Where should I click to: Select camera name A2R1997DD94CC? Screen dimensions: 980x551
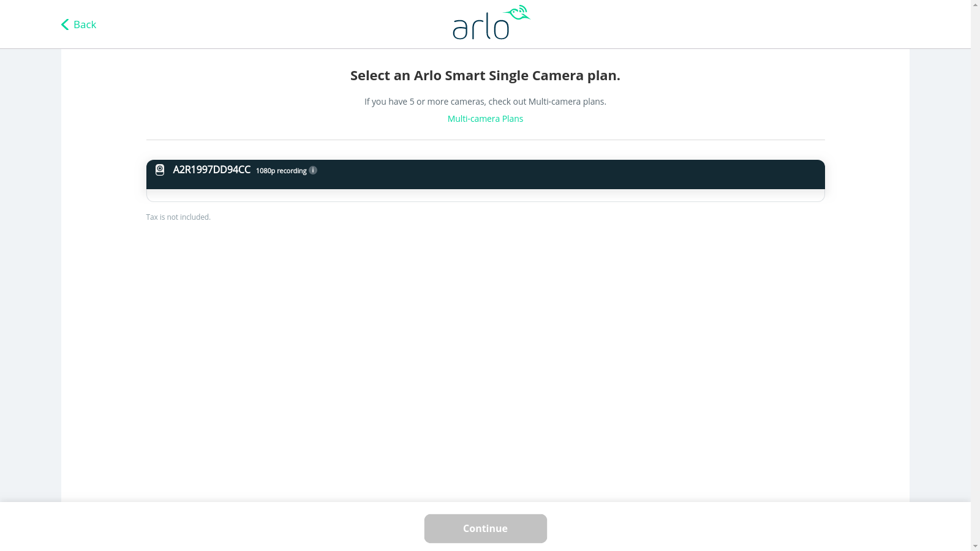point(211,170)
